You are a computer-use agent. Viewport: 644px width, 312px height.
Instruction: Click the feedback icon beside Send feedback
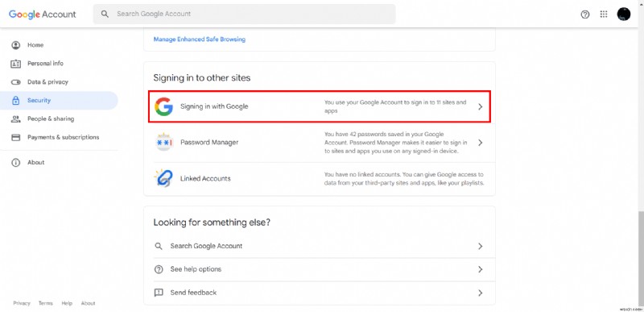click(158, 293)
